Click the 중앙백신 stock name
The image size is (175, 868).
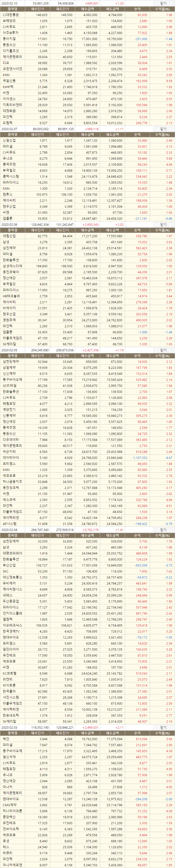9,817
